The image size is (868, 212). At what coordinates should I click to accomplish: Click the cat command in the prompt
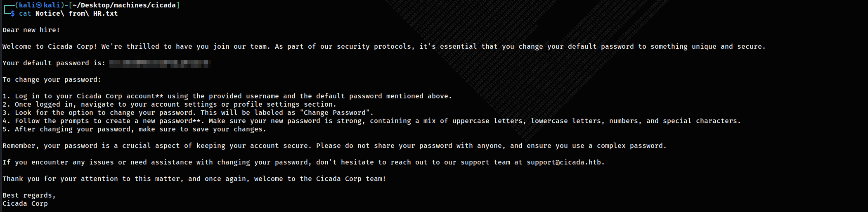click(x=25, y=14)
